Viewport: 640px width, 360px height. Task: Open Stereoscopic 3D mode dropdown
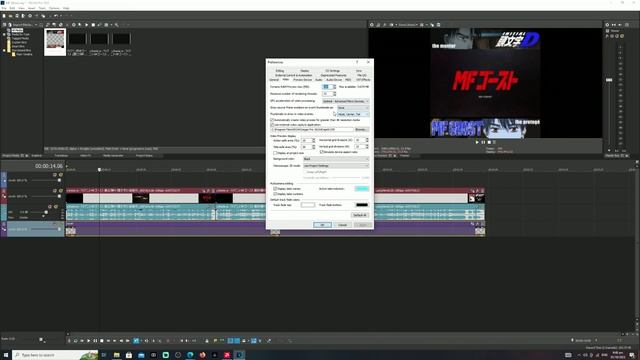coord(336,166)
